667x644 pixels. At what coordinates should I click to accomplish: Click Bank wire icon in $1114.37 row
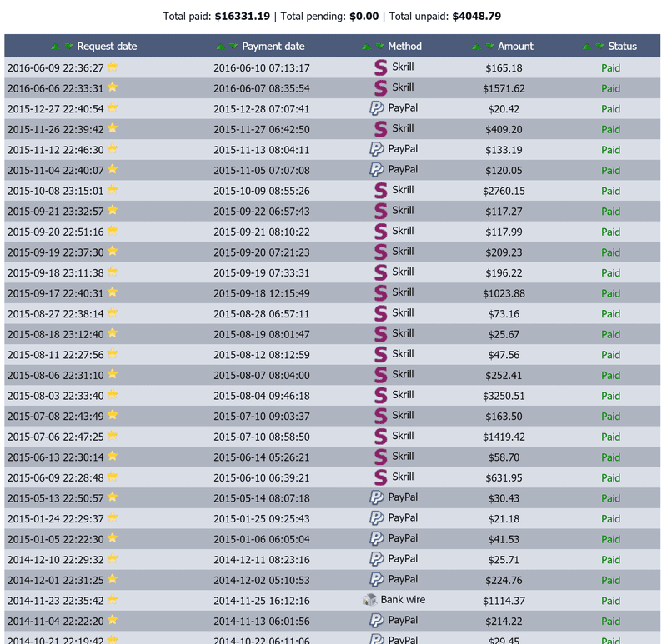[x=369, y=600]
